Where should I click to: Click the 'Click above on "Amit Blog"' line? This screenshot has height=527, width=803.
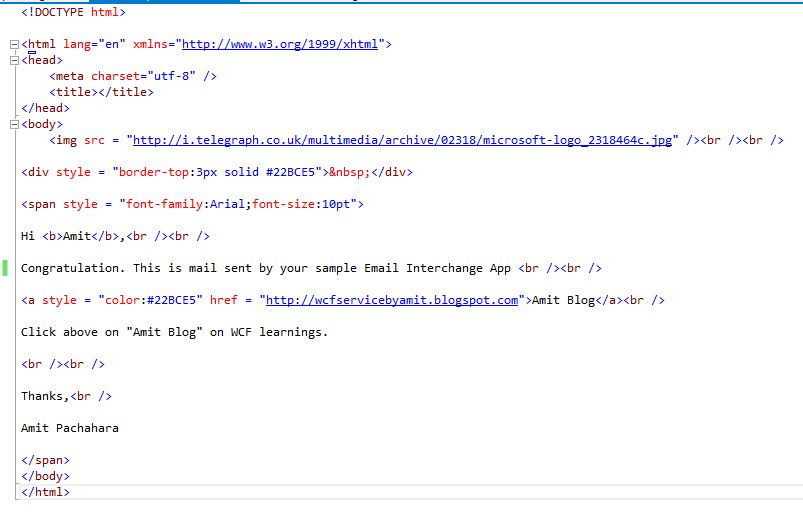coord(174,332)
